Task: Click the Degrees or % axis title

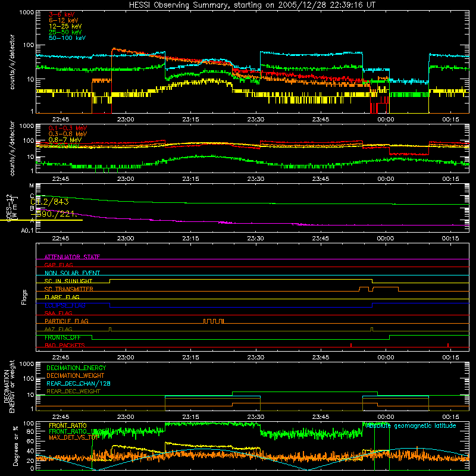Action: pos(15,446)
